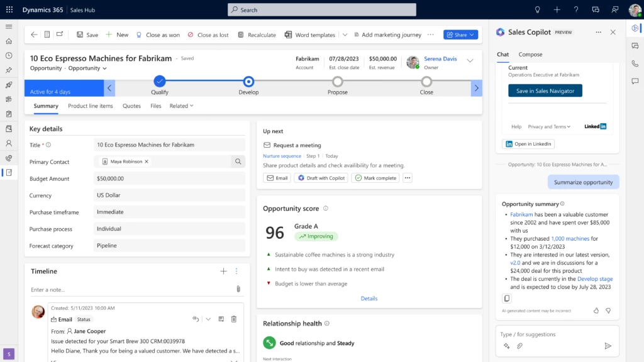Switch to the Product line items tab
Screen dimensions: 644x362
90,106
